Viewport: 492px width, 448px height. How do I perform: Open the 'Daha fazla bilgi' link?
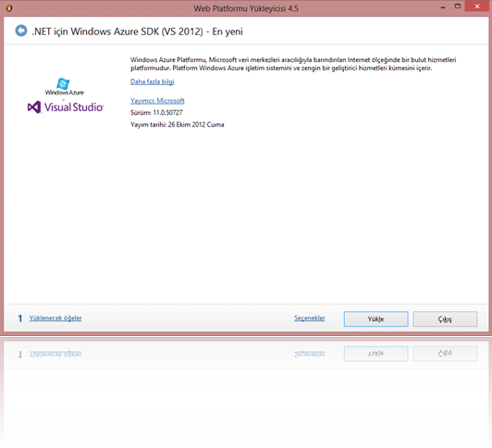click(x=153, y=81)
